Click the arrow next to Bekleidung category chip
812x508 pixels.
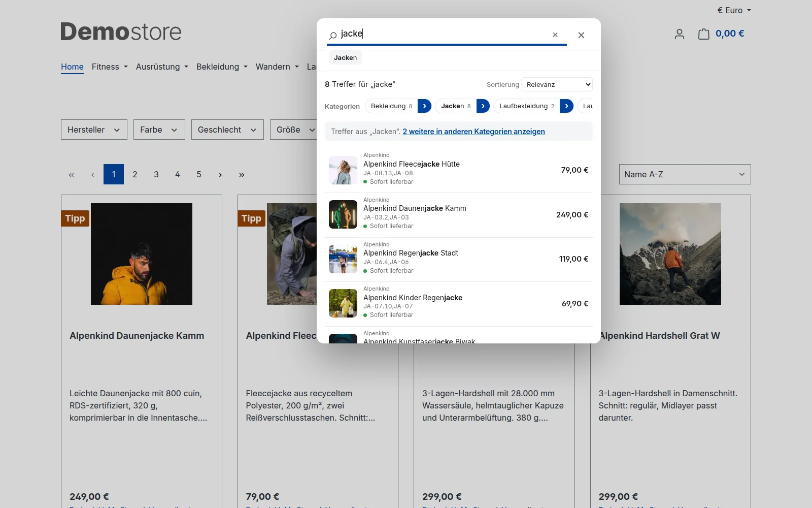pos(424,106)
